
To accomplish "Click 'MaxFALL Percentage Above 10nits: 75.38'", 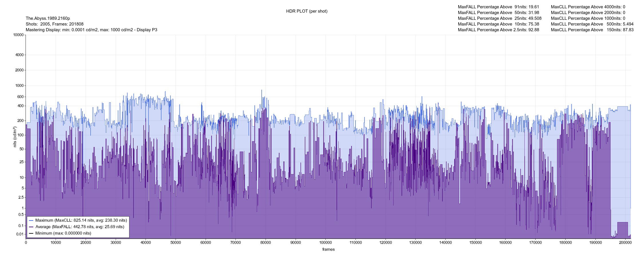I will pyautogui.click(x=498, y=24).
